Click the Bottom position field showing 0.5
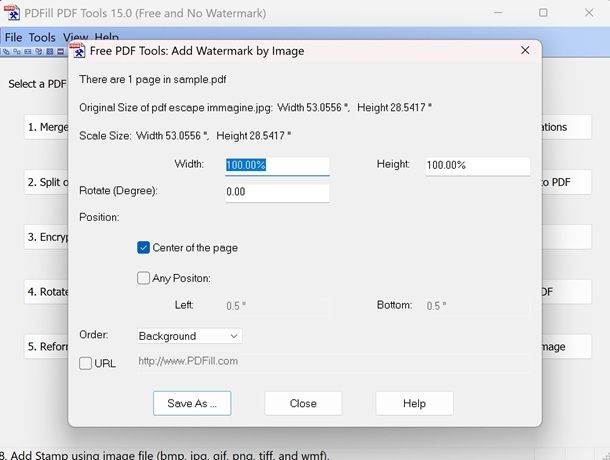 (x=478, y=306)
